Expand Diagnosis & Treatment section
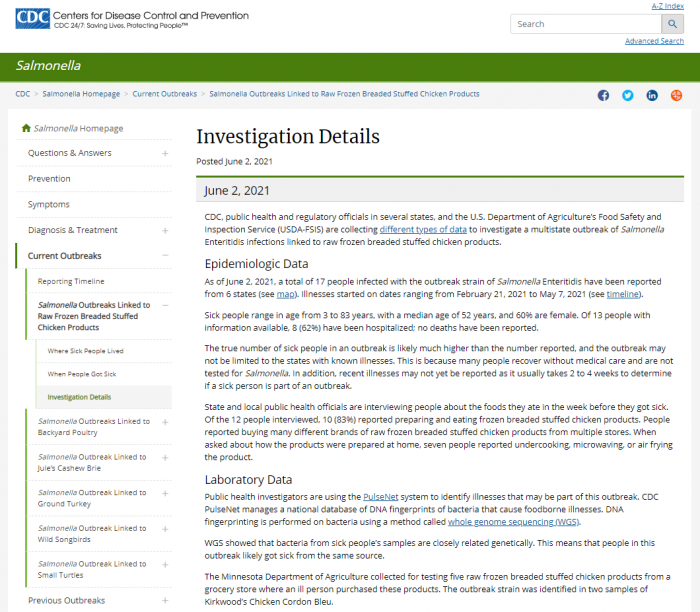Screen dimensions: 700x612 coord(165,230)
